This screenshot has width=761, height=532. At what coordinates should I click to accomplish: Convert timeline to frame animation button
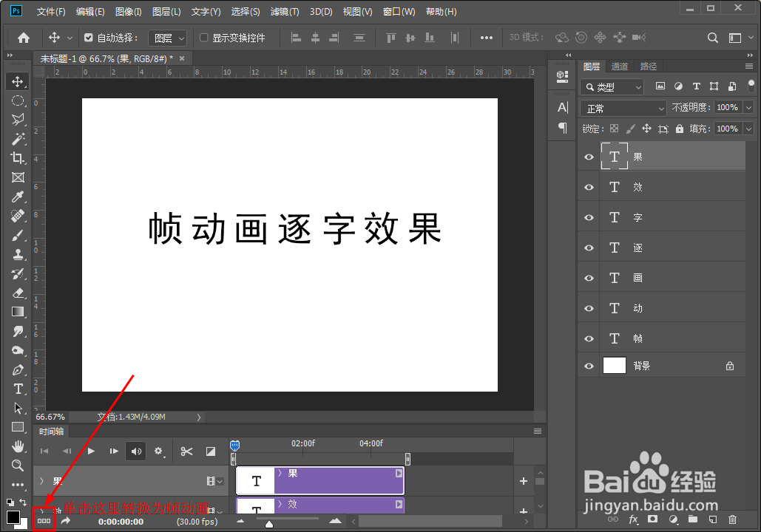click(44, 521)
